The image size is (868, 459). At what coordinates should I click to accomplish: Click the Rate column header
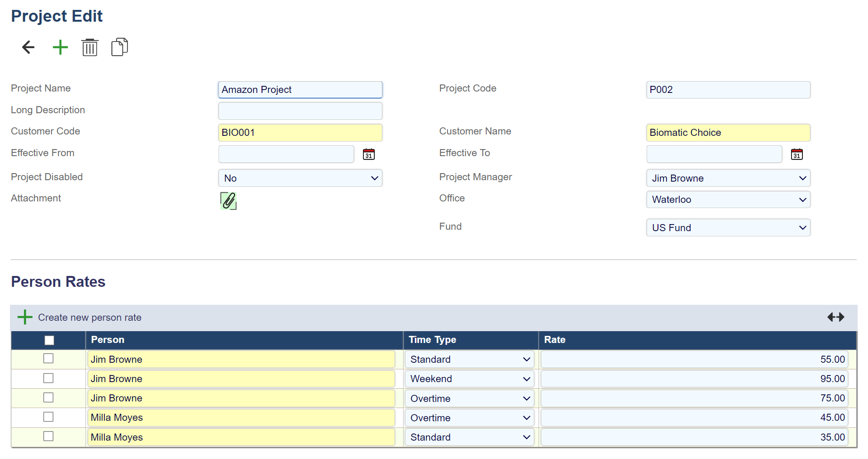click(x=555, y=340)
